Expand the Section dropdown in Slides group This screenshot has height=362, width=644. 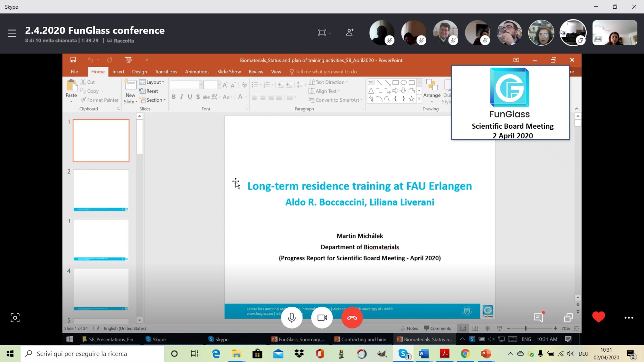pos(153,100)
